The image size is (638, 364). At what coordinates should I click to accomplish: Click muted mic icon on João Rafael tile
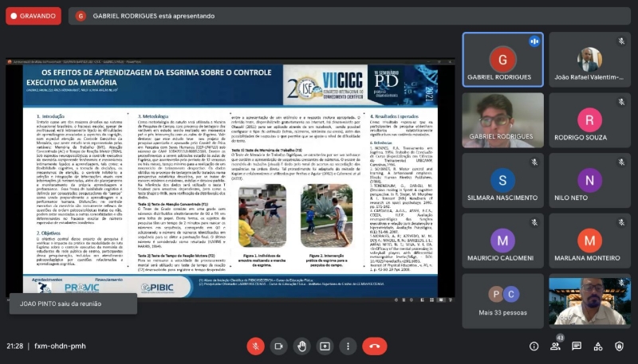(621, 41)
